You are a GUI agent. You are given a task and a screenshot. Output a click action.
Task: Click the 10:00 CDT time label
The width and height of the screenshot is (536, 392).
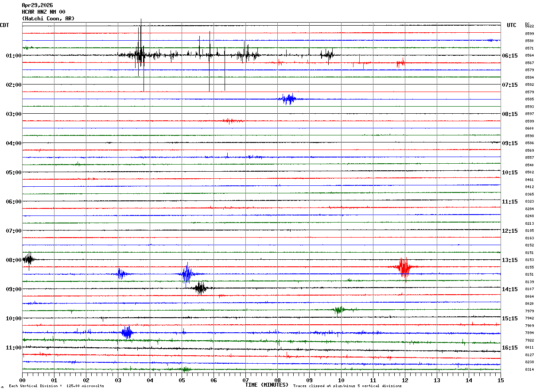14,319
